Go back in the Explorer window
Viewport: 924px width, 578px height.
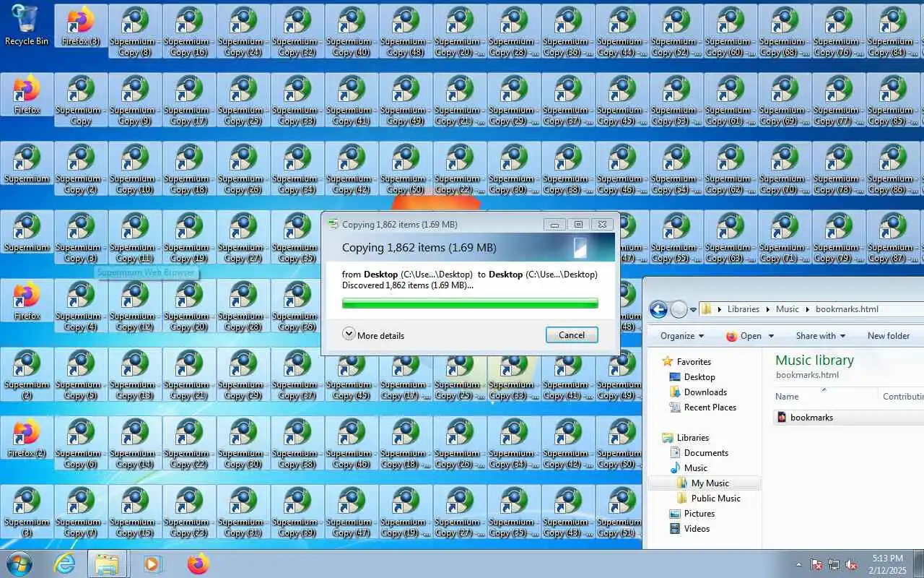point(658,309)
